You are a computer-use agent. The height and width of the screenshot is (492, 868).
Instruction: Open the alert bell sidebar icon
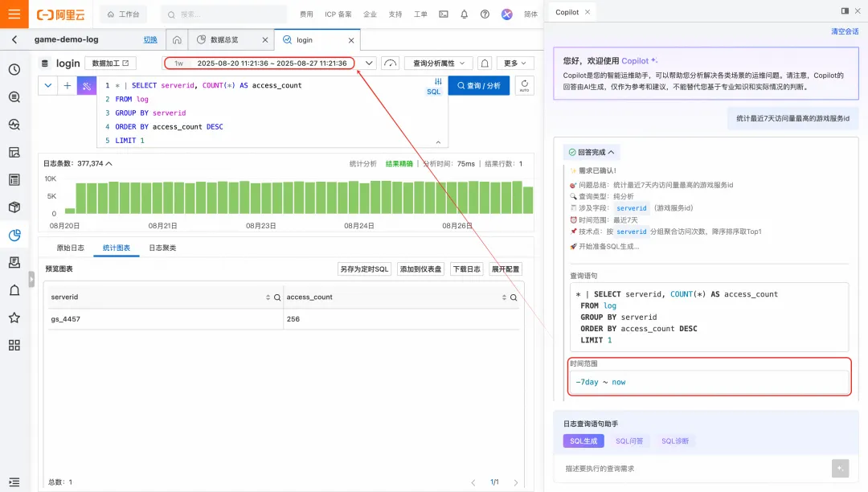pyautogui.click(x=14, y=290)
